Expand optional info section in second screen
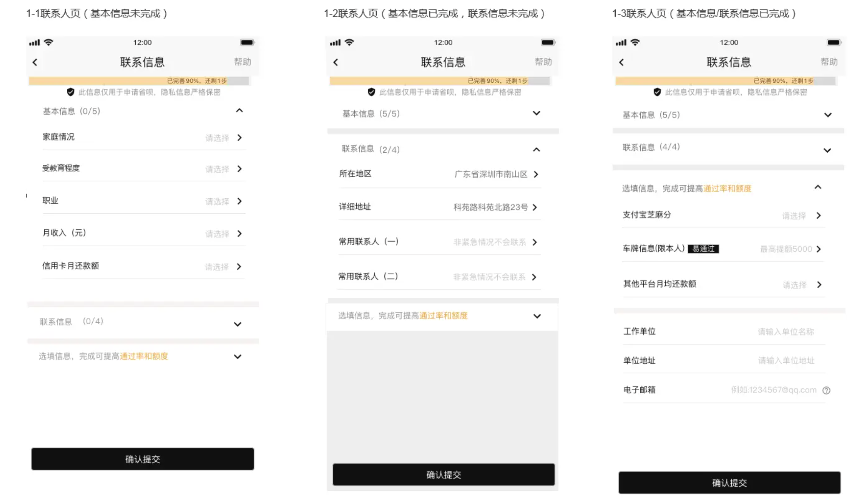The height and width of the screenshot is (504, 863). (537, 316)
